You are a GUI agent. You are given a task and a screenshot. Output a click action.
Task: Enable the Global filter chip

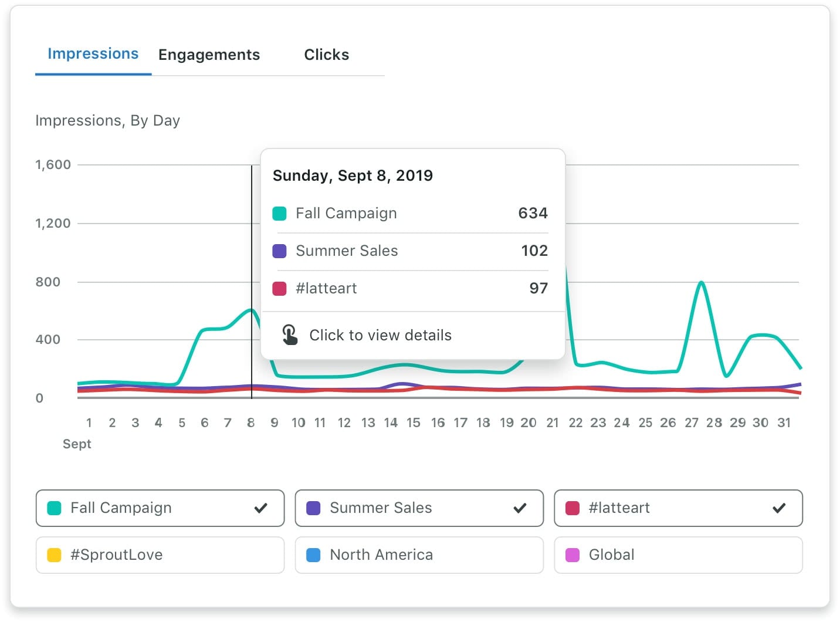(x=678, y=554)
